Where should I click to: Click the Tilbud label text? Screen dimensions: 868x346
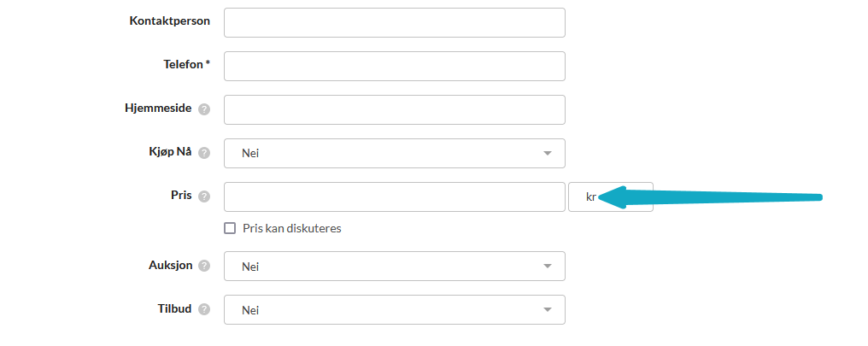[x=175, y=308]
